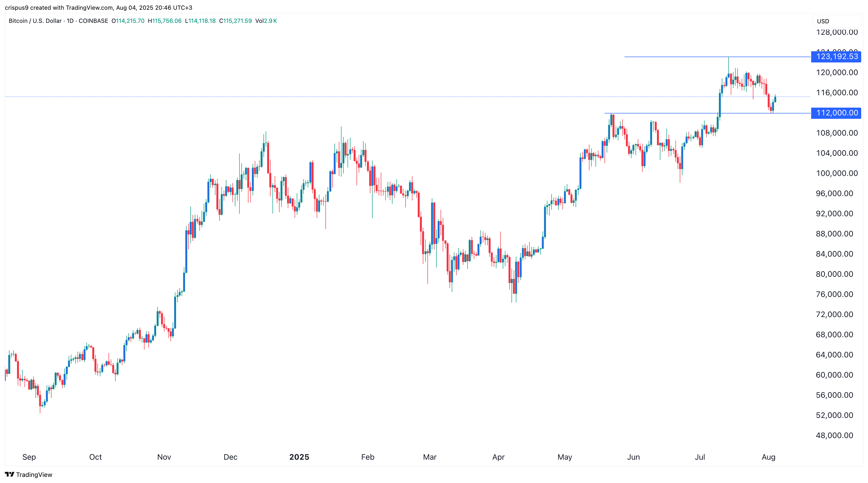Click the TradingView wordmark text
The width and height of the screenshot is (868, 483).
pos(34,474)
